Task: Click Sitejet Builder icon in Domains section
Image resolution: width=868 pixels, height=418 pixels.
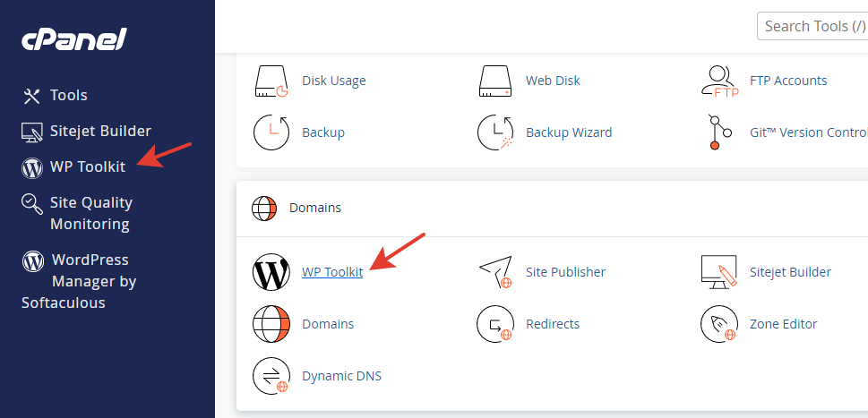Action: [719, 272]
